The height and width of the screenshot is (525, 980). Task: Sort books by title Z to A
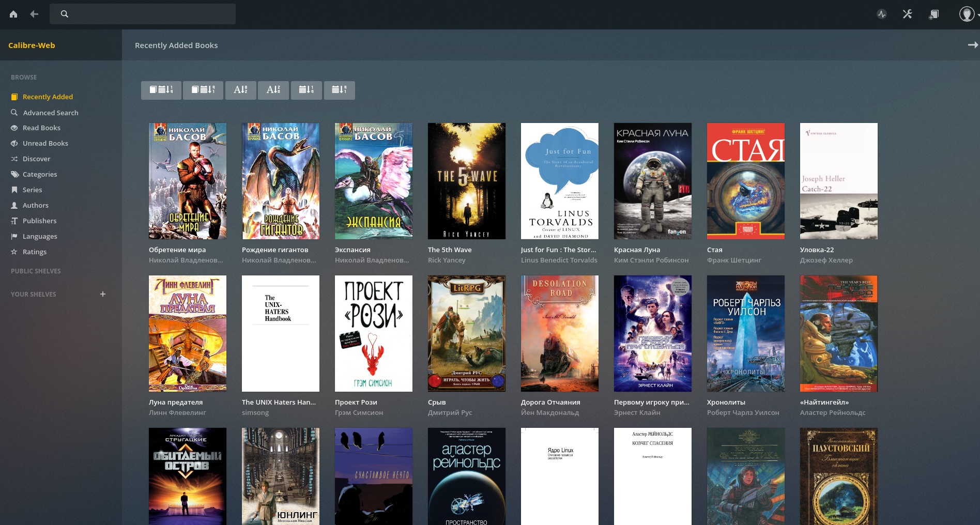tap(273, 90)
